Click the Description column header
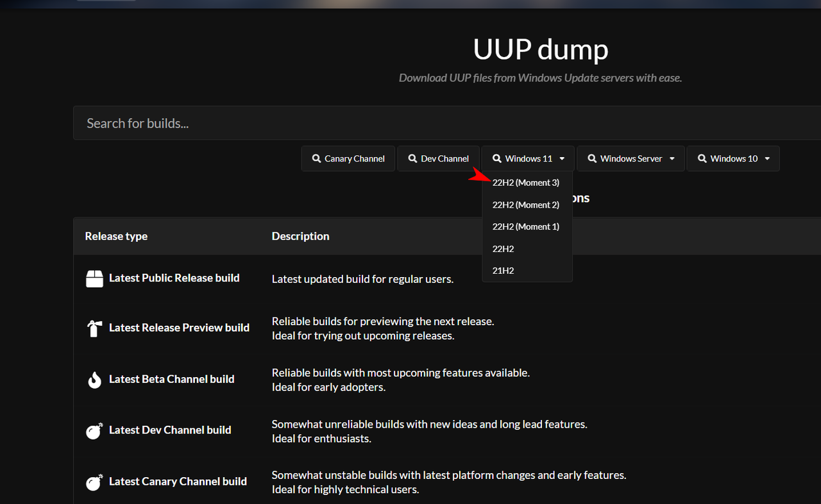Screen dimensions: 821x504 click(x=300, y=236)
